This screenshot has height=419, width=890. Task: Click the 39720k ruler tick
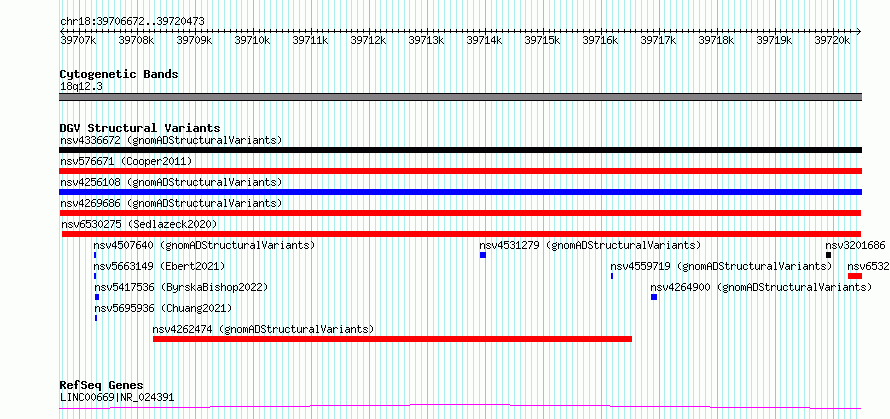point(832,40)
